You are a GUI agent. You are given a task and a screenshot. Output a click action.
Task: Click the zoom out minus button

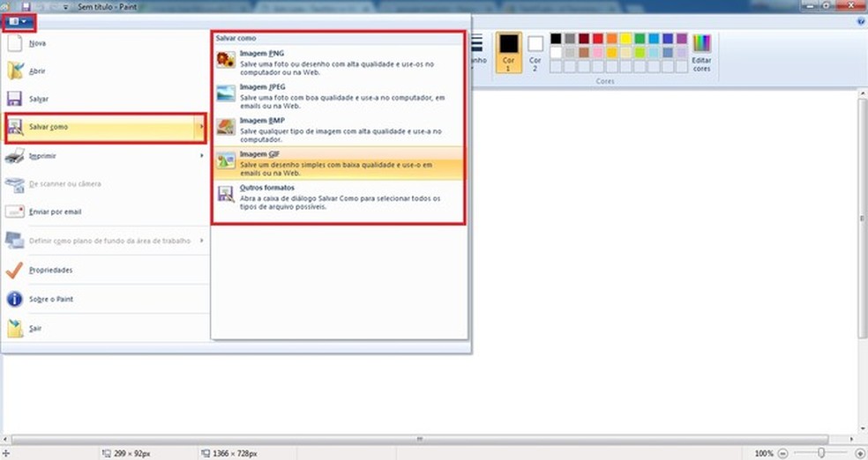tap(782, 453)
